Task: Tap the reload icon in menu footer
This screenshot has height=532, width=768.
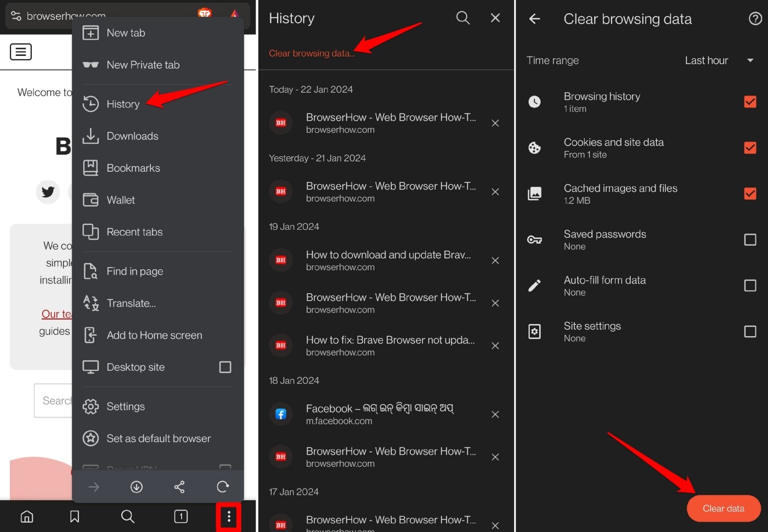Action: (x=223, y=487)
